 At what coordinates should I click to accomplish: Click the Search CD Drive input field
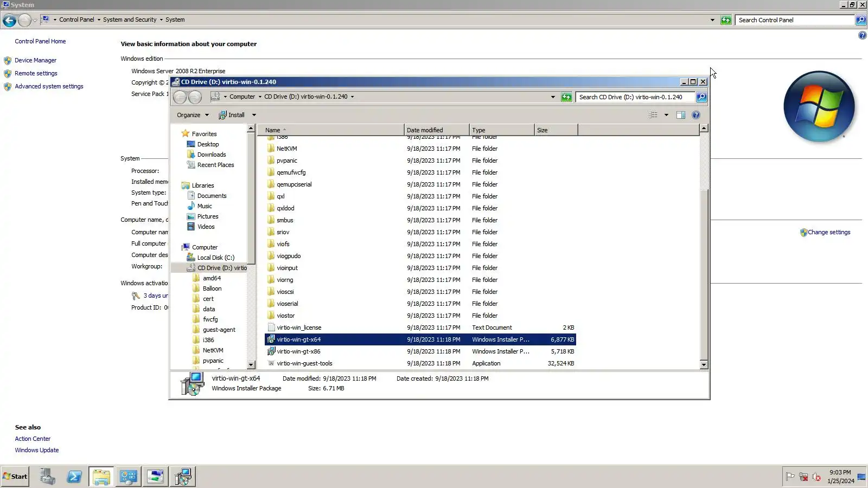(635, 97)
